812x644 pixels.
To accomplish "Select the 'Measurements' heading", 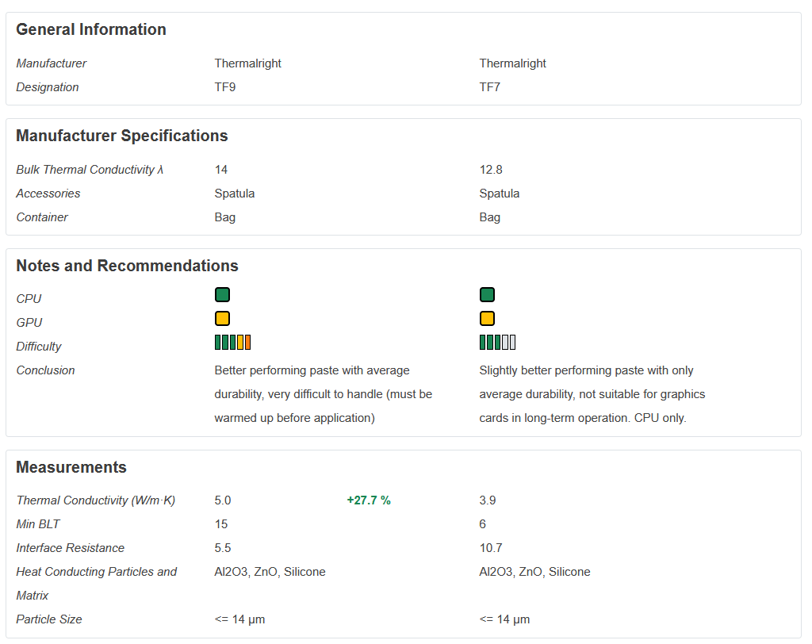I will [x=71, y=467].
